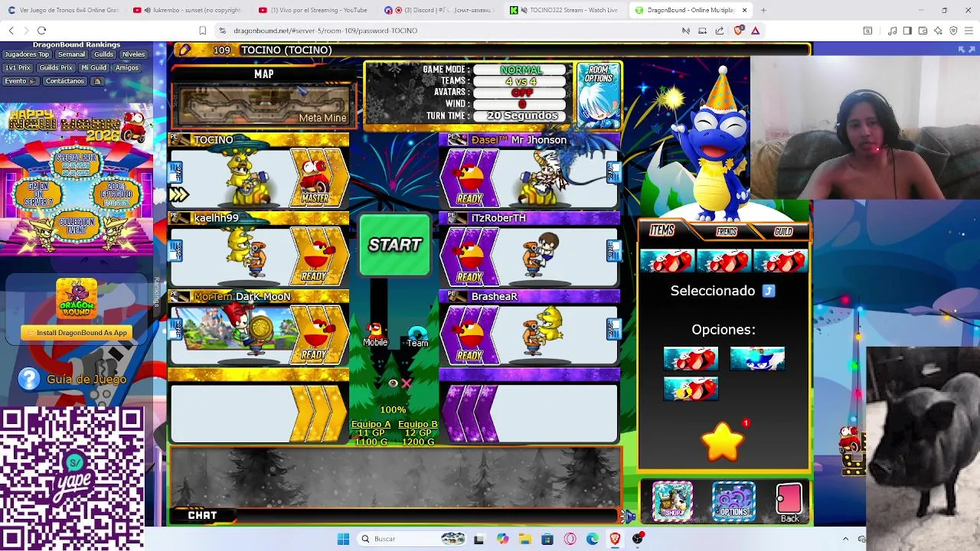Open the Amigos rankings button
This screenshot has width=980, height=551.
tap(126, 68)
